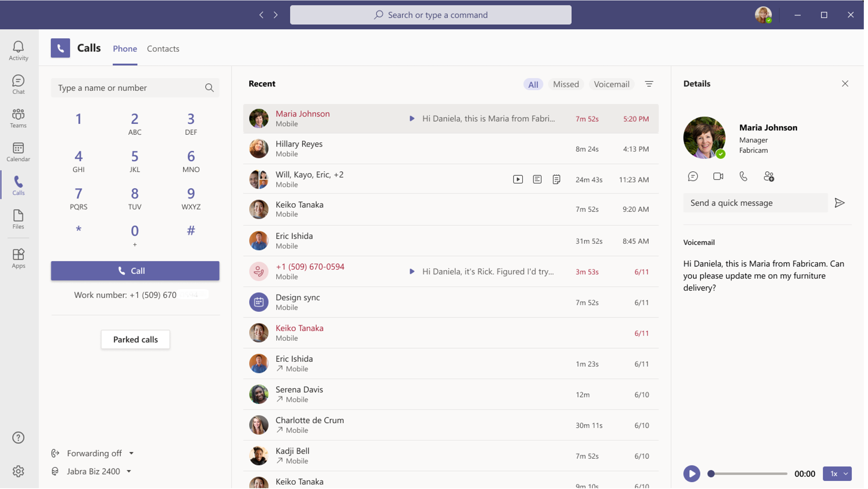Viewport: 868px width, 489px height.
Task: Expand the call history filter menu
Action: pos(649,84)
